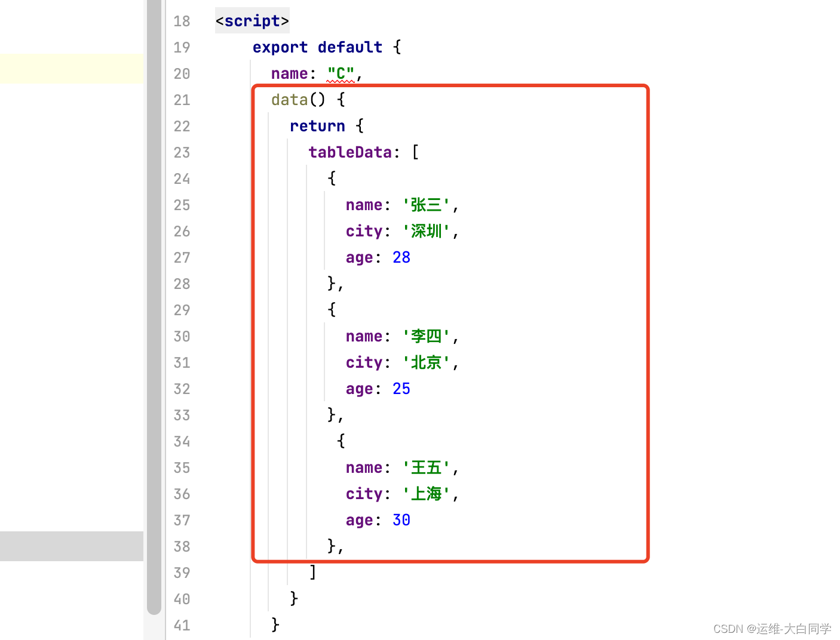This screenshot has width=840, height=640.
Task: Click the name value '王五'
Action: [x=426, y=467]
